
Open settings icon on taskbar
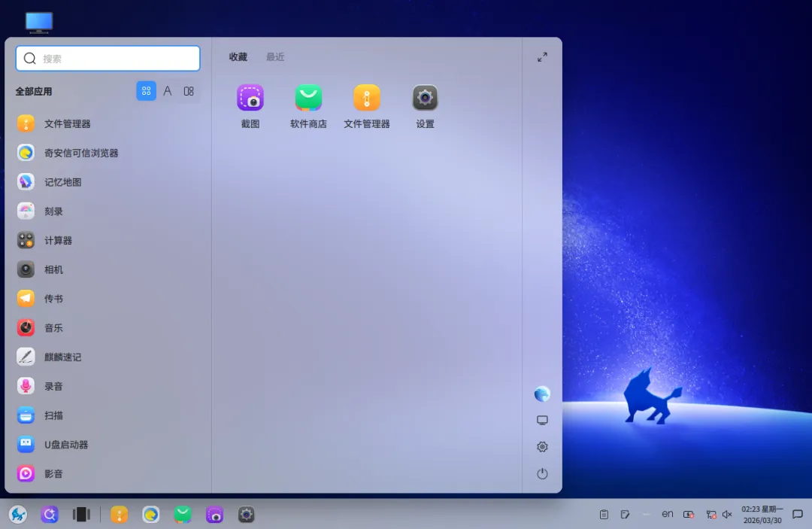[246, 515]
